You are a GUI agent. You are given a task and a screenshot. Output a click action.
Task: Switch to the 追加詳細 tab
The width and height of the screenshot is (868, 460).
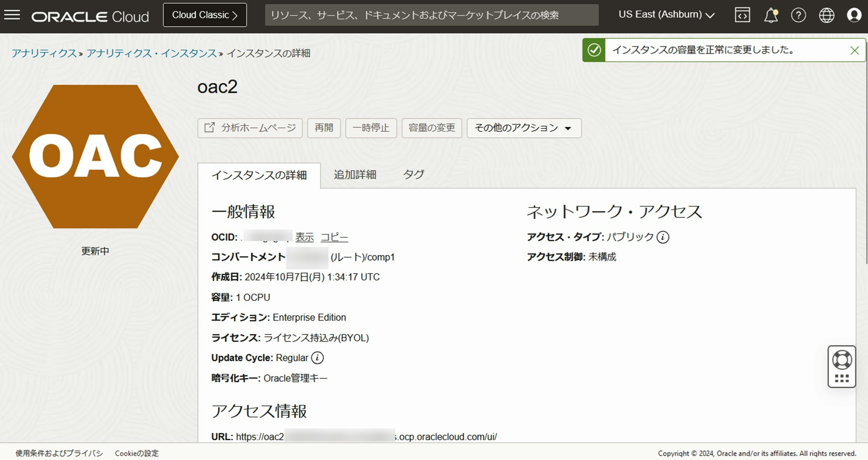355,175
